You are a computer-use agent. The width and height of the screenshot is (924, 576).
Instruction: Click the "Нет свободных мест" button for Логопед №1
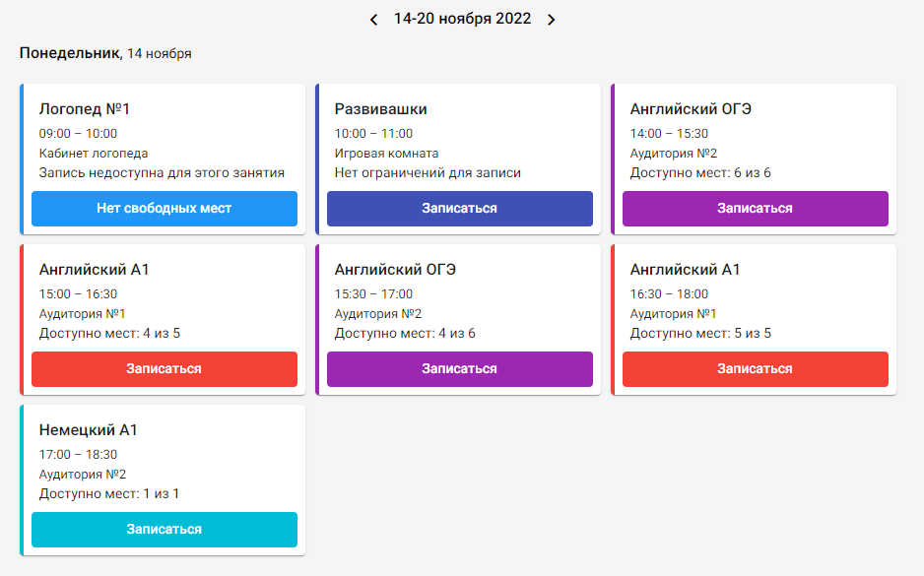pos(165,209)
